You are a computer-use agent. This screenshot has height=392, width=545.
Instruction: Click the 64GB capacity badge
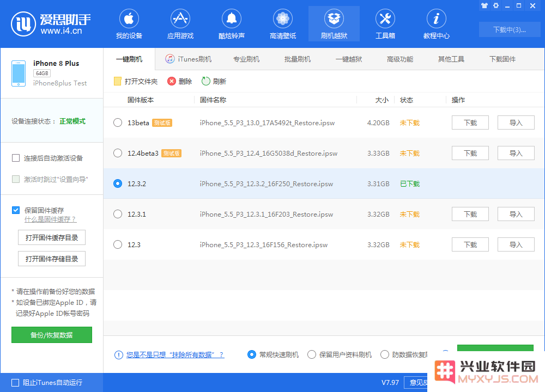42,73
